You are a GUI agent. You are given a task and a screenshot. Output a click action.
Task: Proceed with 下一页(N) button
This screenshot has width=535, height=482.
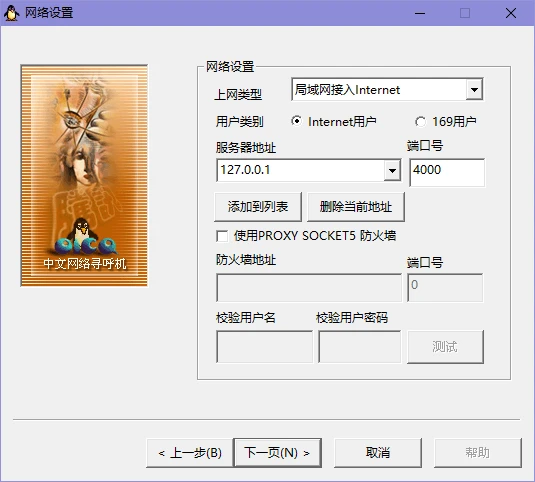click(277, 453)
